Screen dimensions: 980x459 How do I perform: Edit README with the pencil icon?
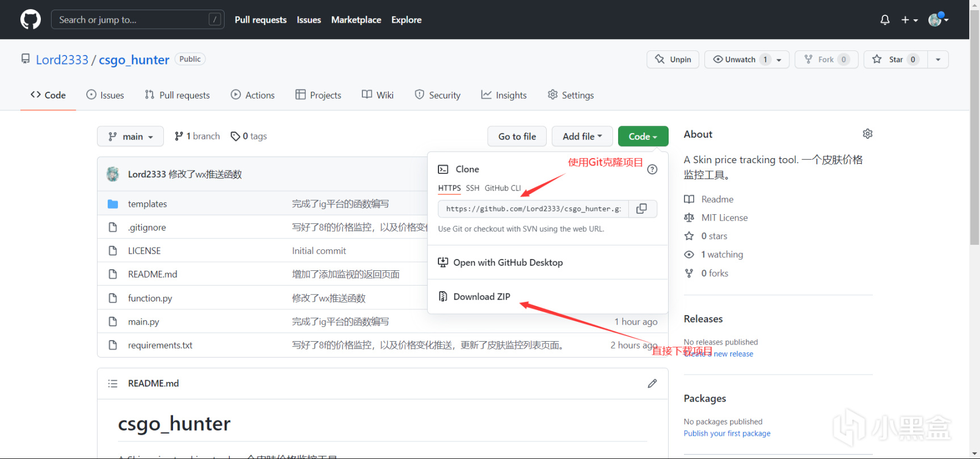click(x=652, y=384)
